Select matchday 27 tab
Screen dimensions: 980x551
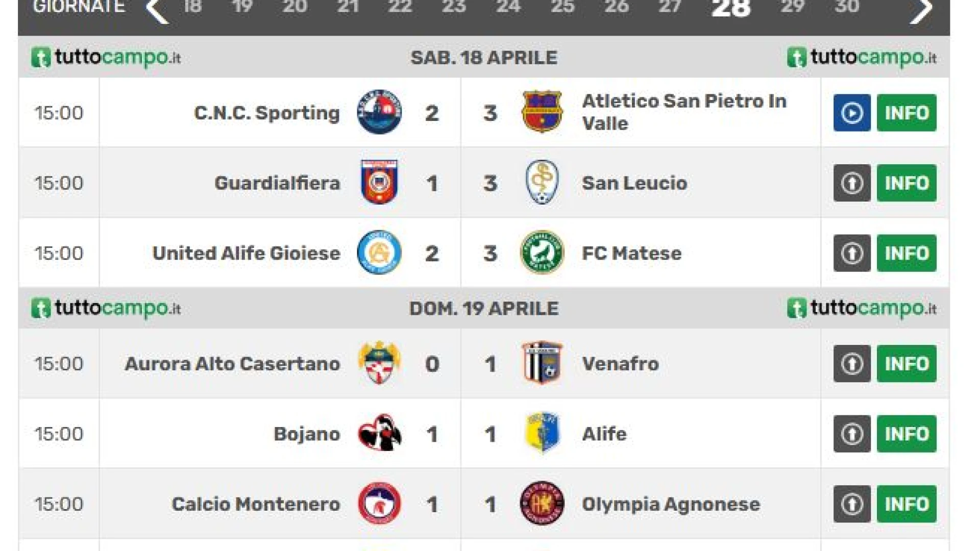tap(669, 7)
